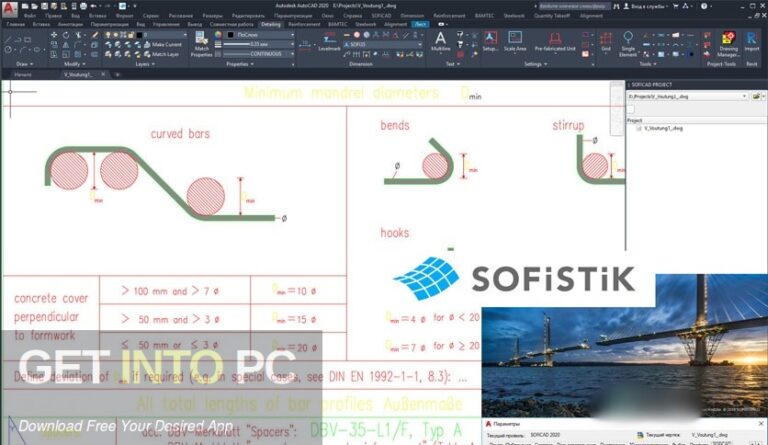The image size is (768, 445).
Task: Expand the Modify panel
Action: click(74, 64)
